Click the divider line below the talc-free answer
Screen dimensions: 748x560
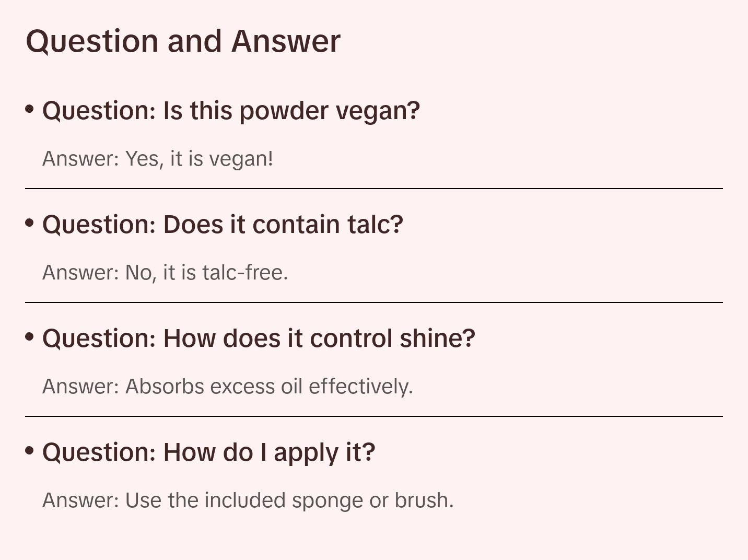[374, 302]
